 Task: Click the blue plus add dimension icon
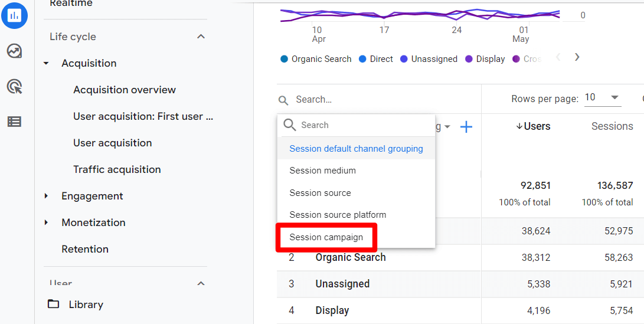pyautogui.click(x=466, y=127)
